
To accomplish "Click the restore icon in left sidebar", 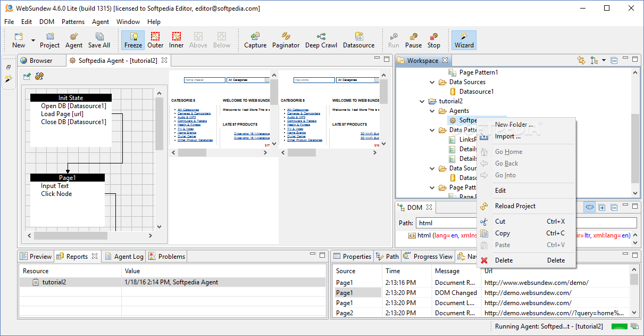I will coord(9,67).
